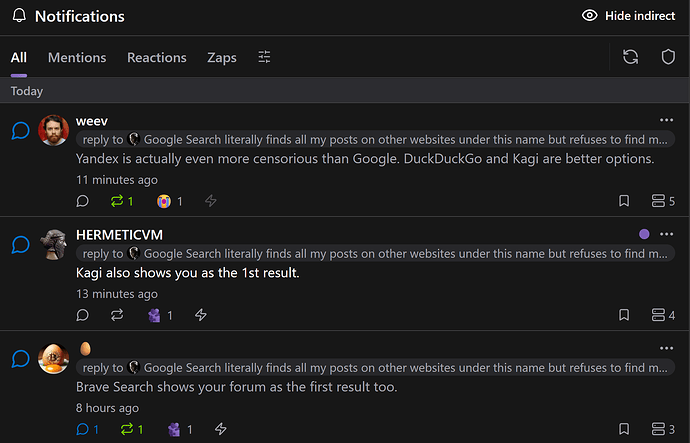This screenshot has height=443, width=690.
Task: Show relays count 4 on HERMETICVM's post
Action: 663,315
